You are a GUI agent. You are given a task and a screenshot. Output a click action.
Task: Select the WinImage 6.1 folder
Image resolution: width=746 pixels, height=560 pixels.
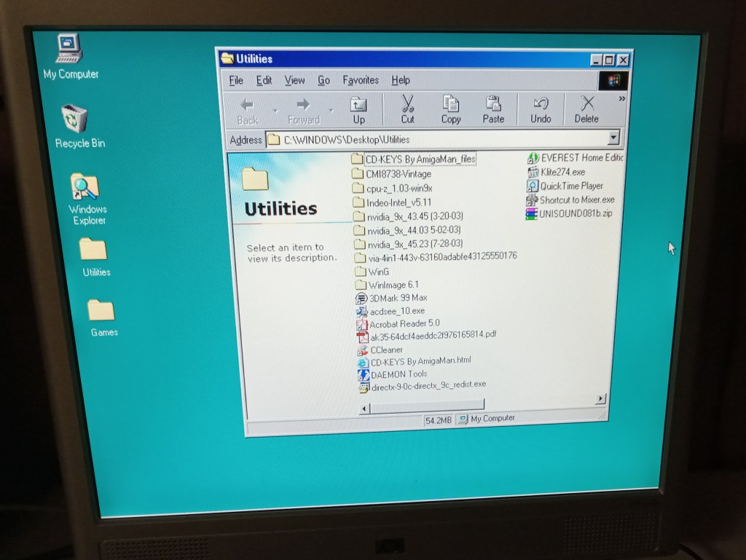(x=393, y=285)
